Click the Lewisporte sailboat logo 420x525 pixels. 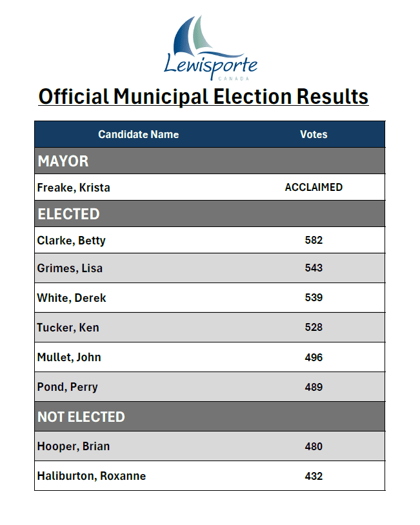pyautogui.click(x=210, y=47)
